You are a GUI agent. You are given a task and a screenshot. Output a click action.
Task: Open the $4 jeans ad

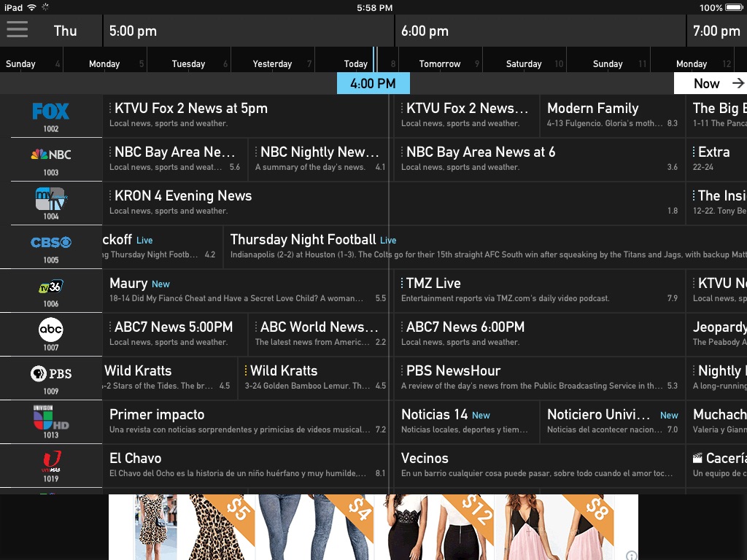[x=317, y=527]
